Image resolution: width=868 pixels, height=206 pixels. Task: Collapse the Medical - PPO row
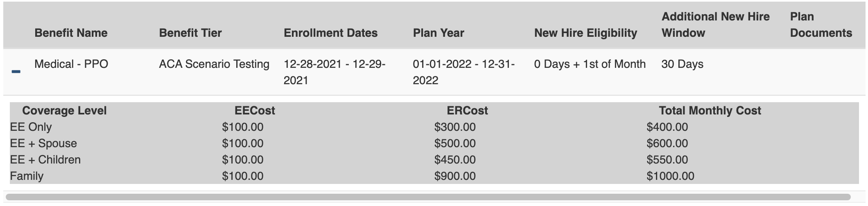(x=16, y=72)
